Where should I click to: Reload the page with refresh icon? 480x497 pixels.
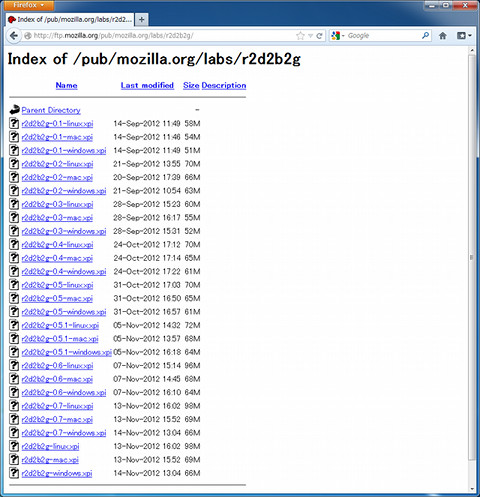click(319, 36)
